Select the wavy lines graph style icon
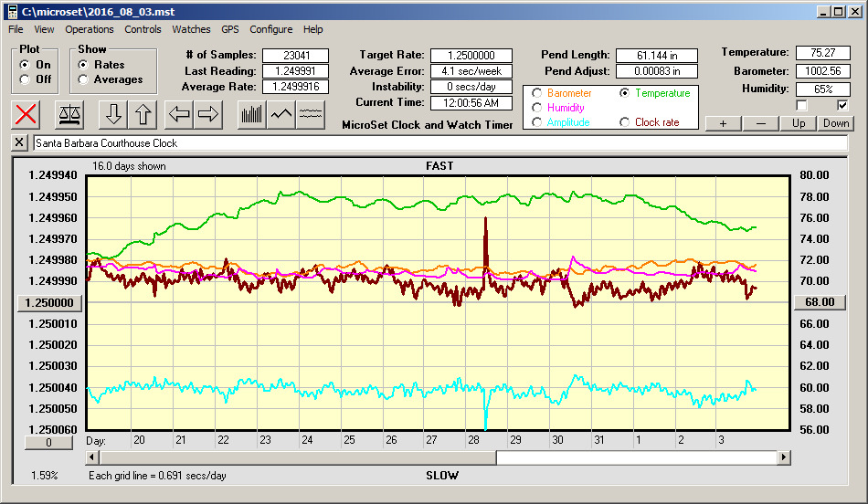868x504 pixels. click(x=311, y=114)
